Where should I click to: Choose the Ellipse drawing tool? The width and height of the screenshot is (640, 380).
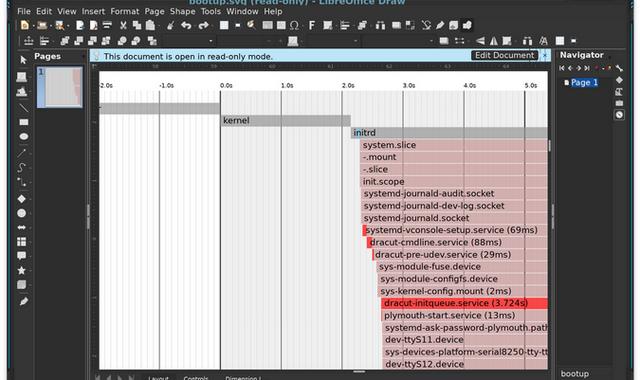[x=23, y=136]
